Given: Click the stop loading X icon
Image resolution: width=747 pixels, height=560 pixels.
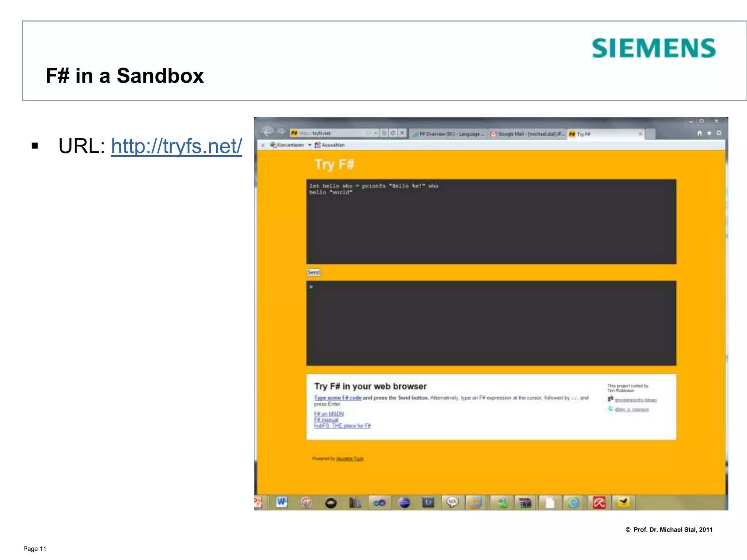Looking at the screenshot, I should pyautogui.click(x=402, y=133).
